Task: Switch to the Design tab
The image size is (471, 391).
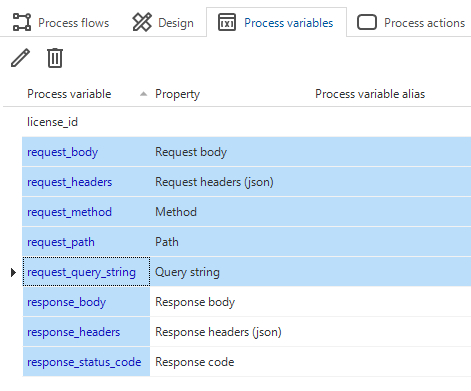Action: click(163, 23)
